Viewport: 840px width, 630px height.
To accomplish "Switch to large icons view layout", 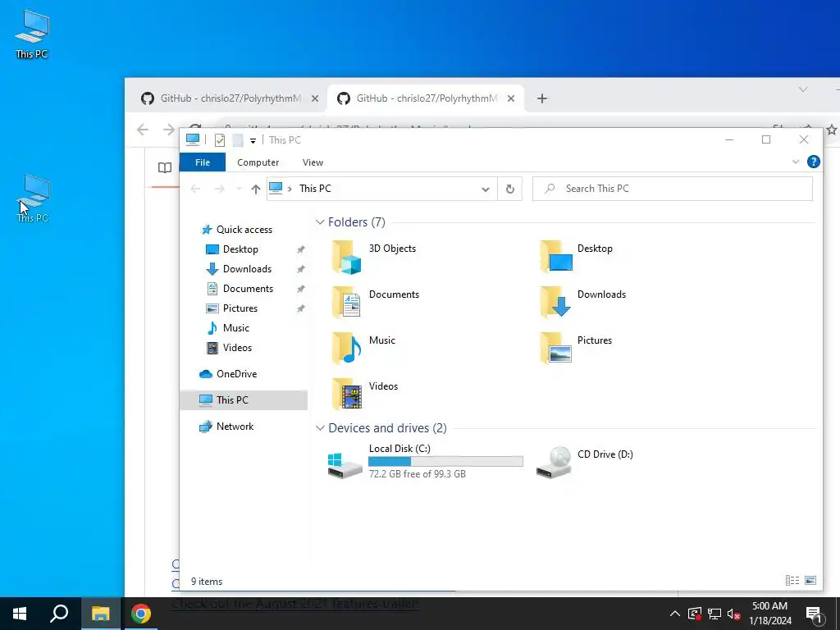I will point(810,581).
